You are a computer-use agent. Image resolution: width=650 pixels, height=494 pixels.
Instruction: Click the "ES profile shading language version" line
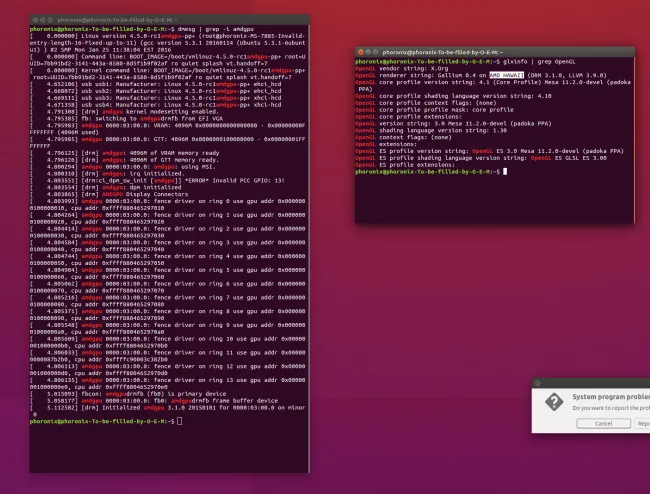(x=481, y=157)
